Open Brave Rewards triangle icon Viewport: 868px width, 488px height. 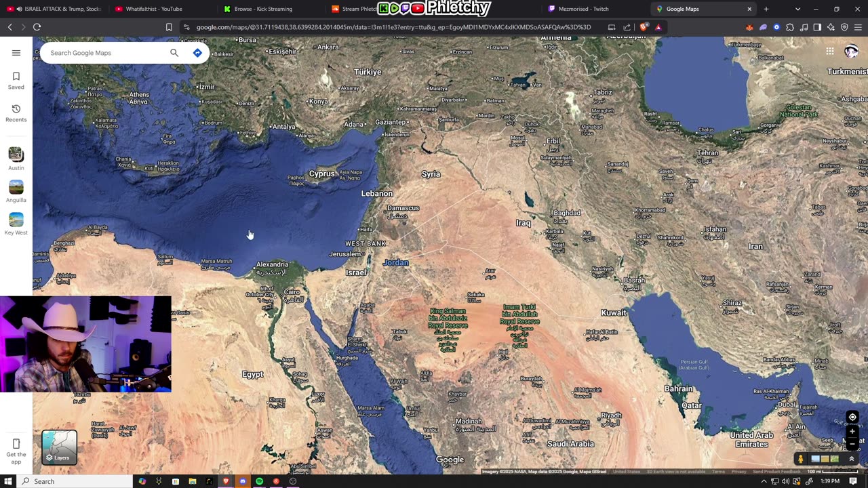coord(658,27)
